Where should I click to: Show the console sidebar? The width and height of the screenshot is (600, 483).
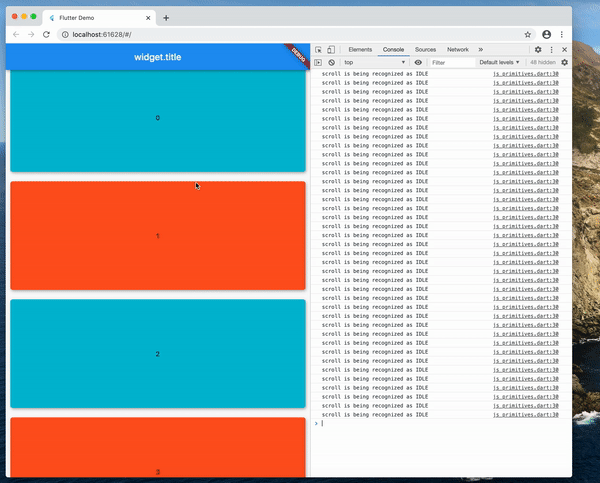[318, 62]
